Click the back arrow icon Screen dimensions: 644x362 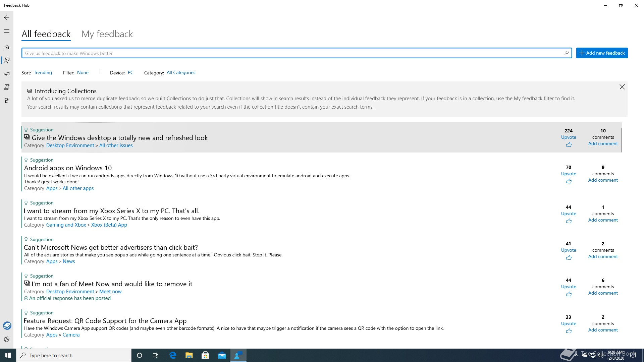point(7,17)
